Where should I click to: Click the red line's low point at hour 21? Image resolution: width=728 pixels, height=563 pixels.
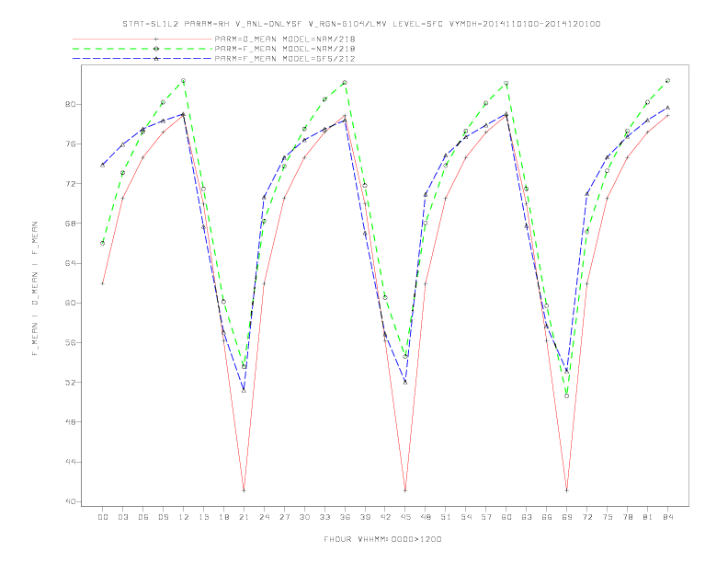[244, 490]
